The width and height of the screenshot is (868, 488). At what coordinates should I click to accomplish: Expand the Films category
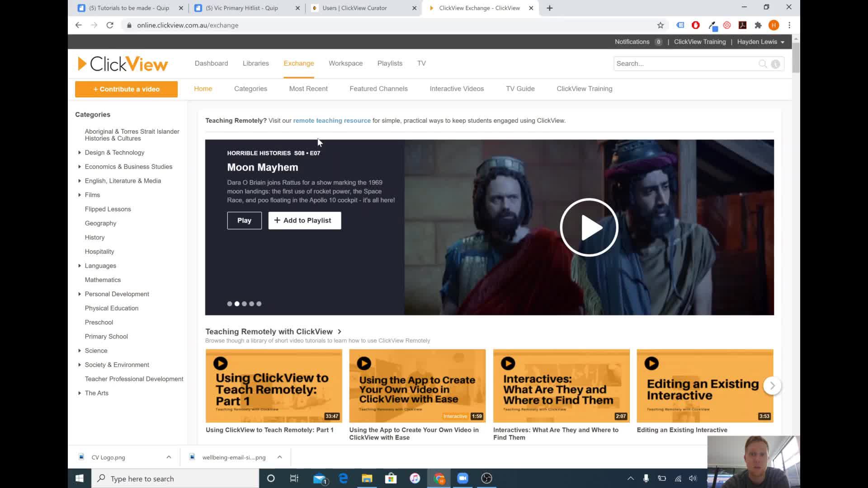coord(80,195)
